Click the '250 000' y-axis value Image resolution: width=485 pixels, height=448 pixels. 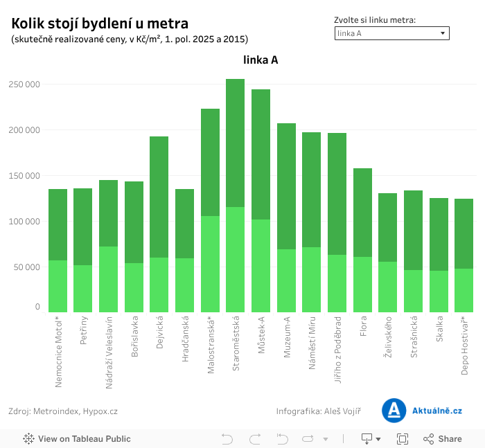(x=24, y=84)
